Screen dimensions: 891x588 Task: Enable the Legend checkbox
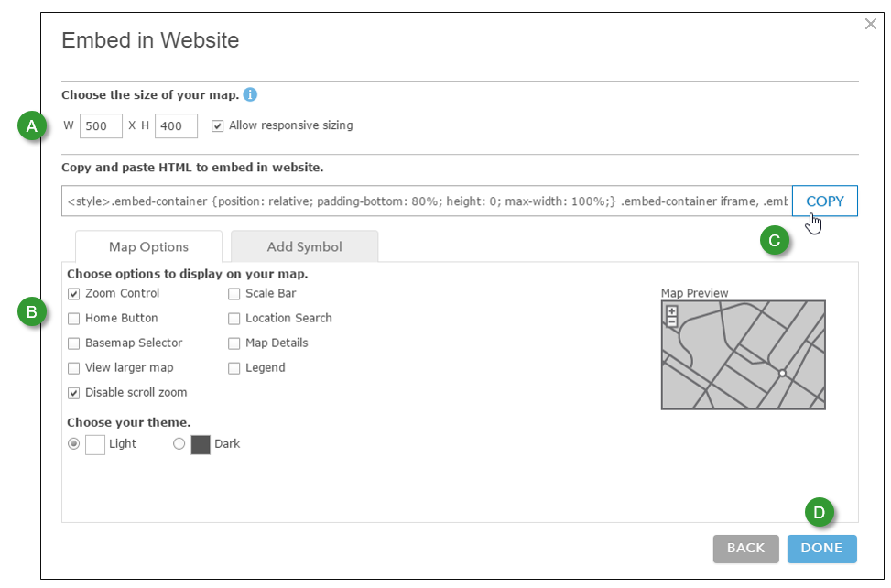[234, 368]
